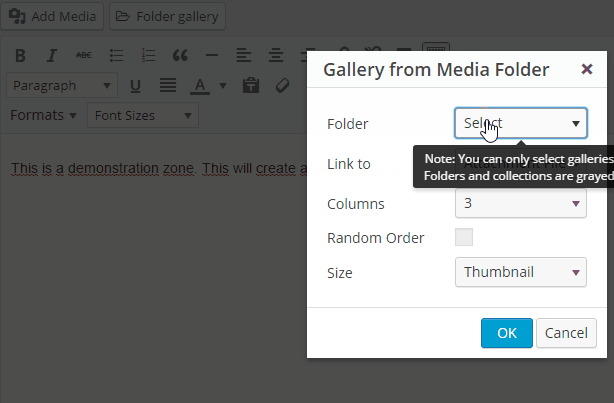Open the Formats menu

pos(43,115)
